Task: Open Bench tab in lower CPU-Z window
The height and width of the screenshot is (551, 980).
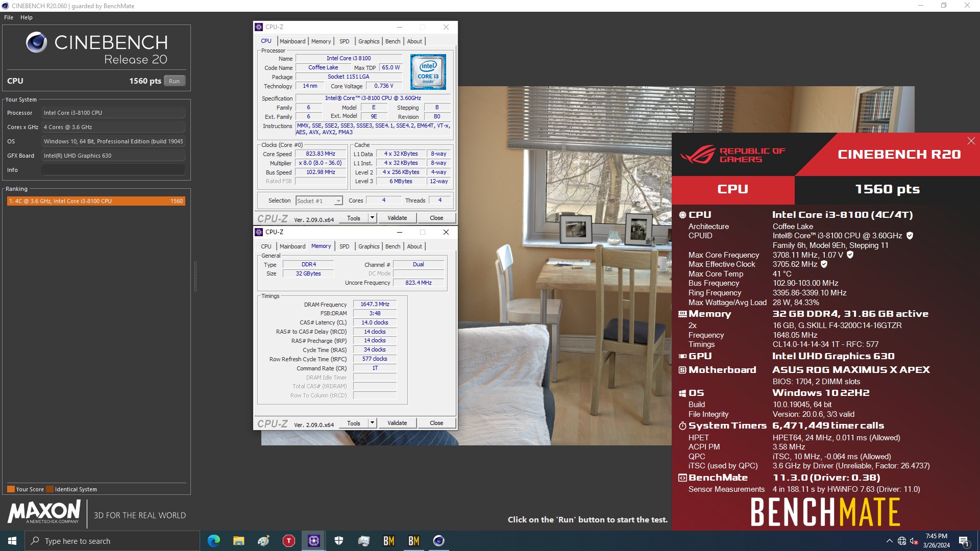Action: (x=393, y=246)
